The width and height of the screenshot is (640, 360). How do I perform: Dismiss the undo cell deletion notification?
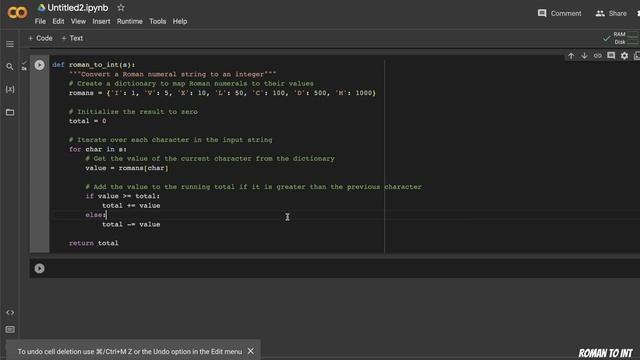(251, 351)
